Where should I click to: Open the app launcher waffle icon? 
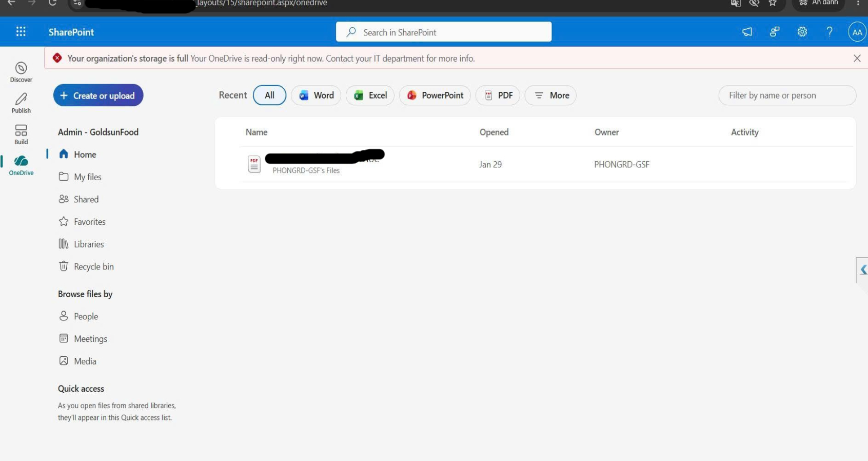[x=21, y=32]
